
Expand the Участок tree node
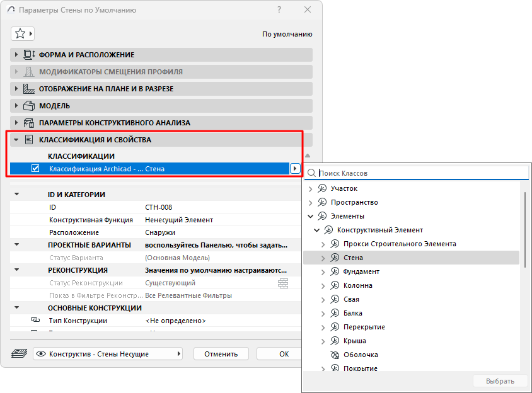pos(311,188)
